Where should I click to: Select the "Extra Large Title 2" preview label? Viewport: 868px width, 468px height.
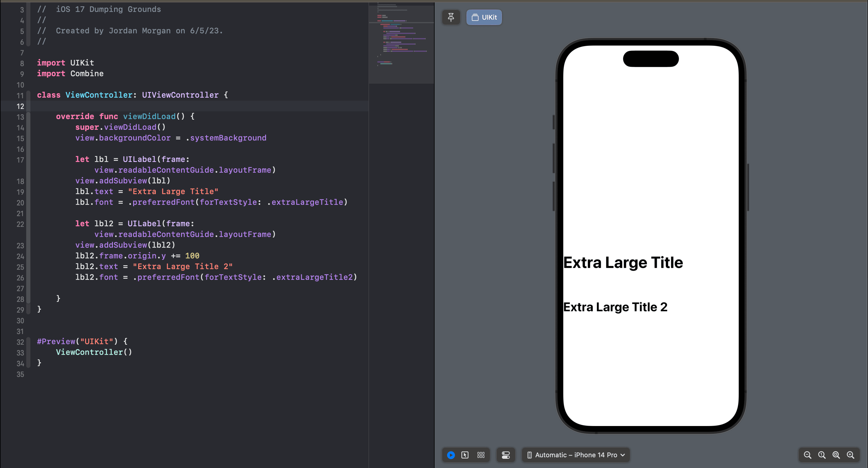click(x=615, y=307)
